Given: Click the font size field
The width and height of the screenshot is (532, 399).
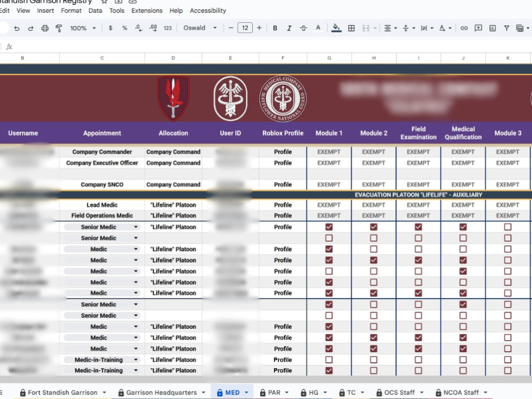Looking at the screenshot, I should 245,28.
